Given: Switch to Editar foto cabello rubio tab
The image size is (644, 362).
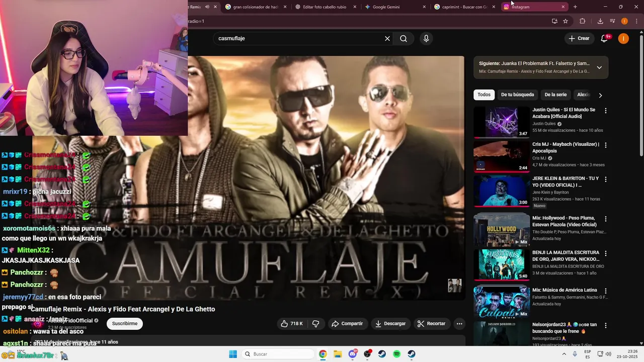Looking at the screenshot, I should coord(325,7).
